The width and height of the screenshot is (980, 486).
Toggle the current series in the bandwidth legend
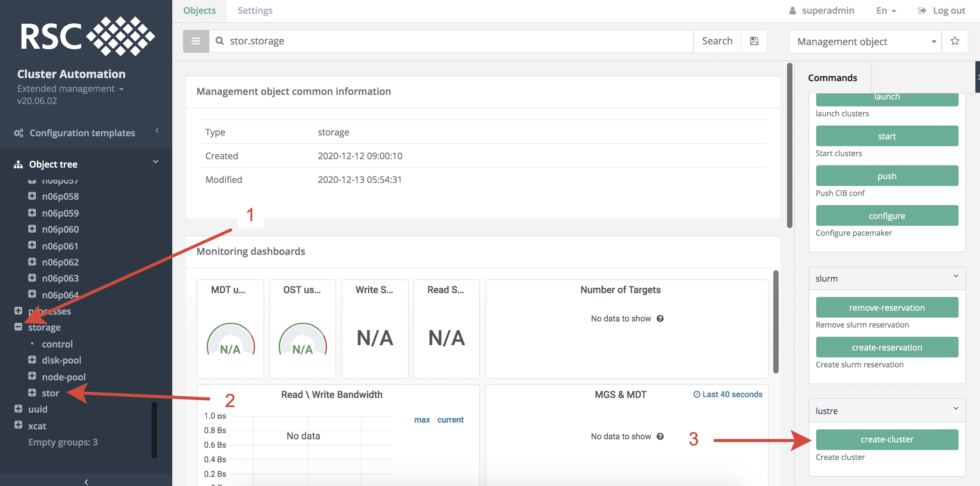tap(450, 419)
